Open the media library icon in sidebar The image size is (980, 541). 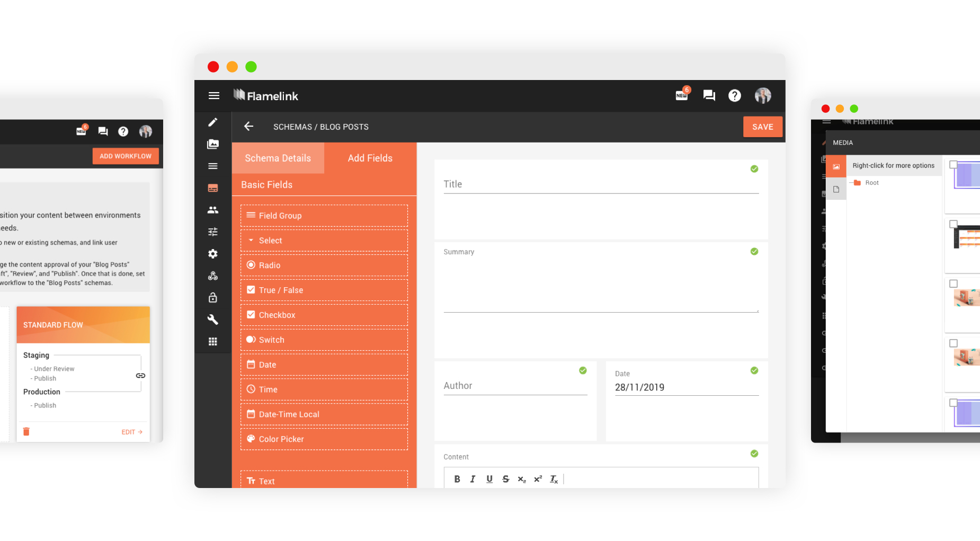tap(213, 144)
